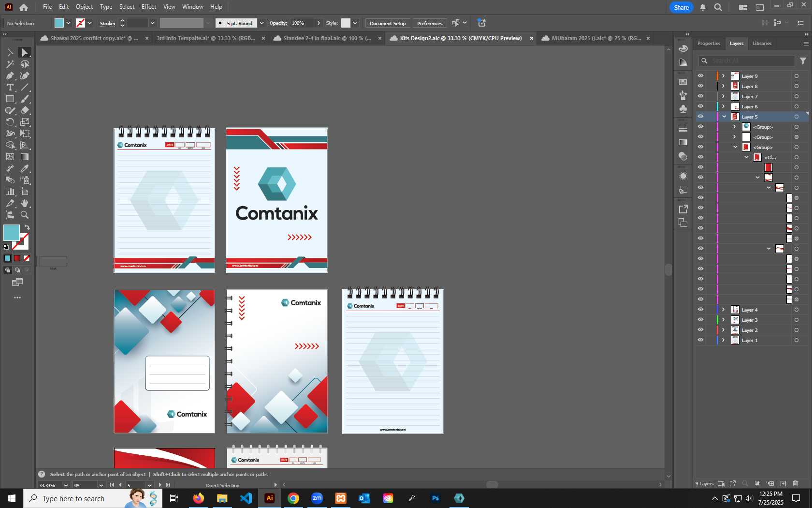Screen dimensions: 812x508
Task: Open the 5 pt. Round brush dropdown
Action: 261,23
